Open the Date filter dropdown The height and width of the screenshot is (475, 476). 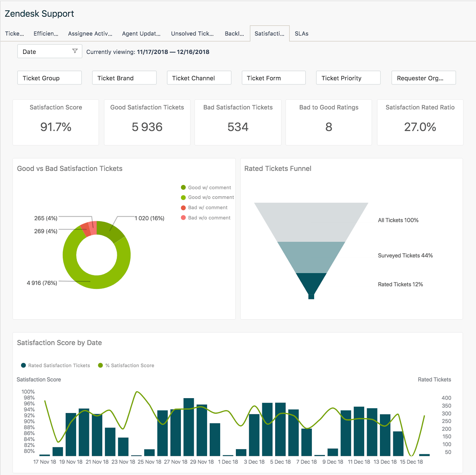[x=50, y=52]
